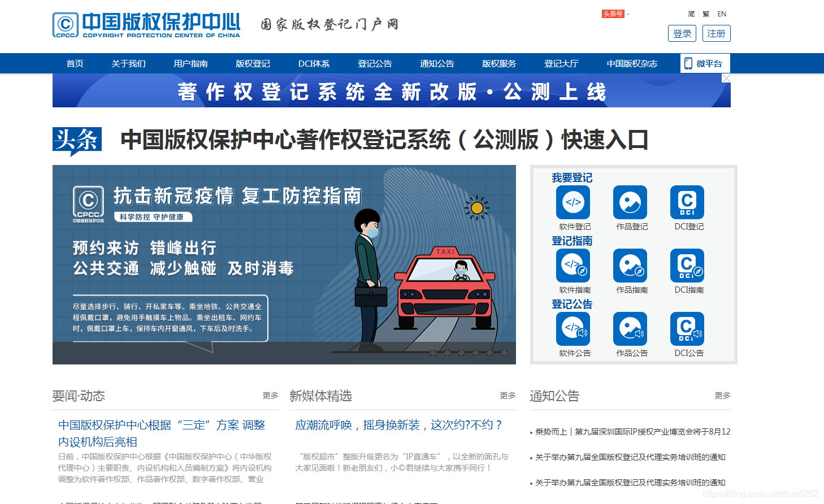Click the 登记公告 heading in the side panel
Image resolution: width=824 pixels, height=504 pixels.
(572, 304)
